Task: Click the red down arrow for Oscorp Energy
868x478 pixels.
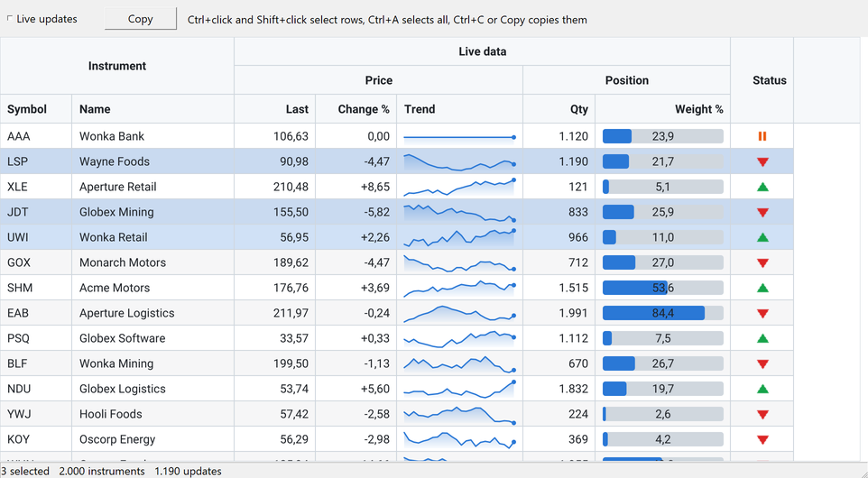Action: [x=762, y=440]
